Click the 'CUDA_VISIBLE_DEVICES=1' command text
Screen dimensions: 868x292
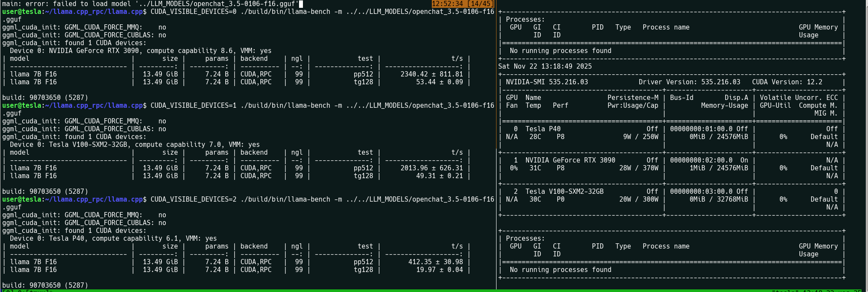tap(194, 106)
